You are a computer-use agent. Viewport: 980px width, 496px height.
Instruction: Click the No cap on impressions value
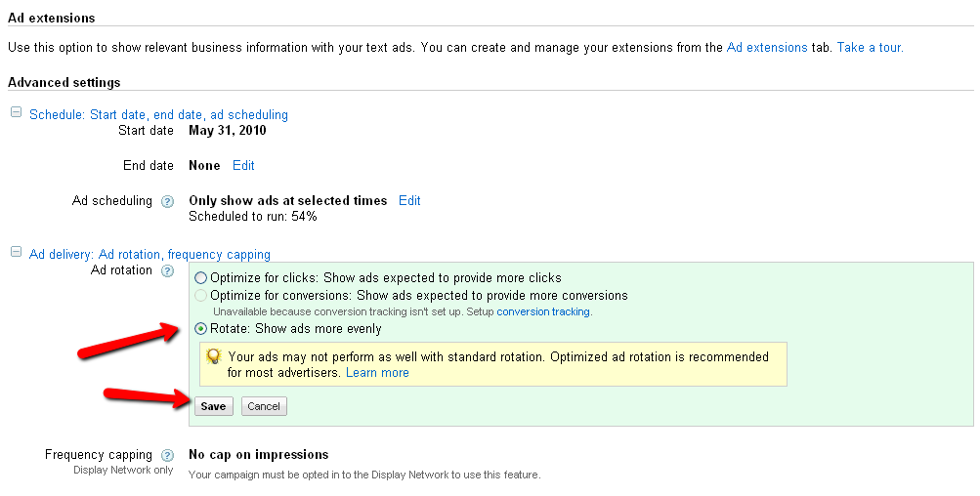pyautogui.click(x=258, y=455)
